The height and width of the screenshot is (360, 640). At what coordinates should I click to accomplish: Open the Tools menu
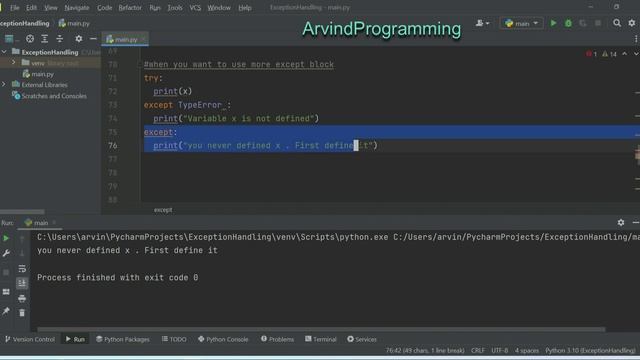tap(175, 7)
